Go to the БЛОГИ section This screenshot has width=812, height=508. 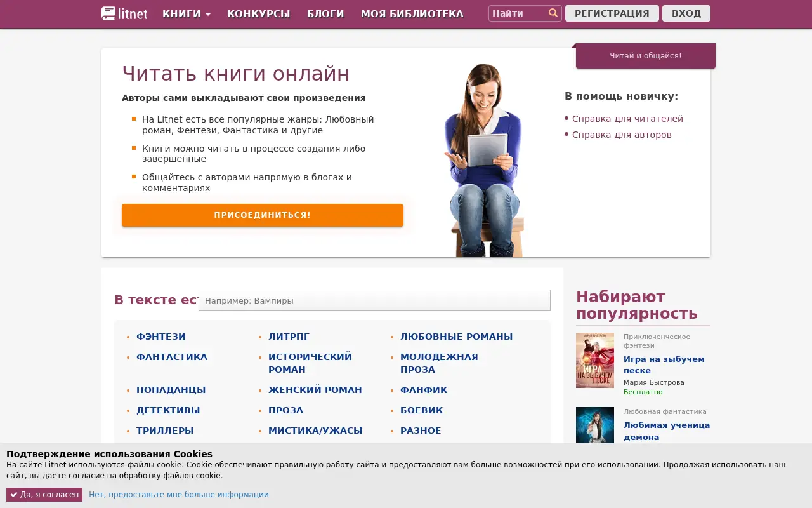pos(325,14)
